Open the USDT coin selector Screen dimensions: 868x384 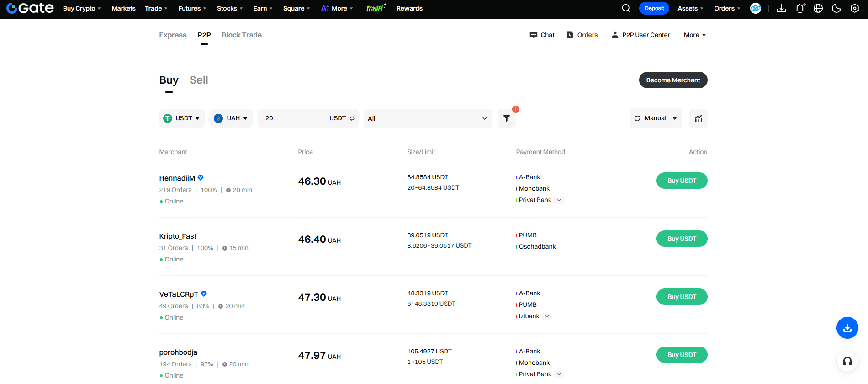[x=182, y=118]
